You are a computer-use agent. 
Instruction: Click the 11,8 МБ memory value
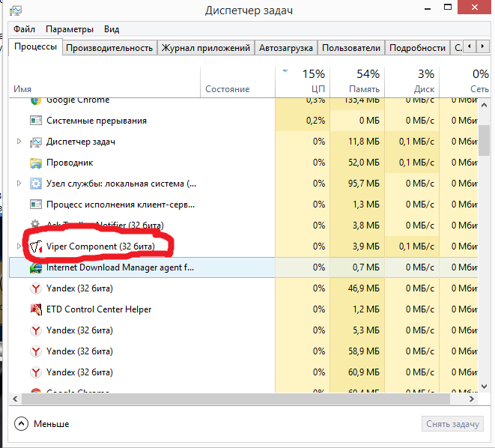point(364,142)
